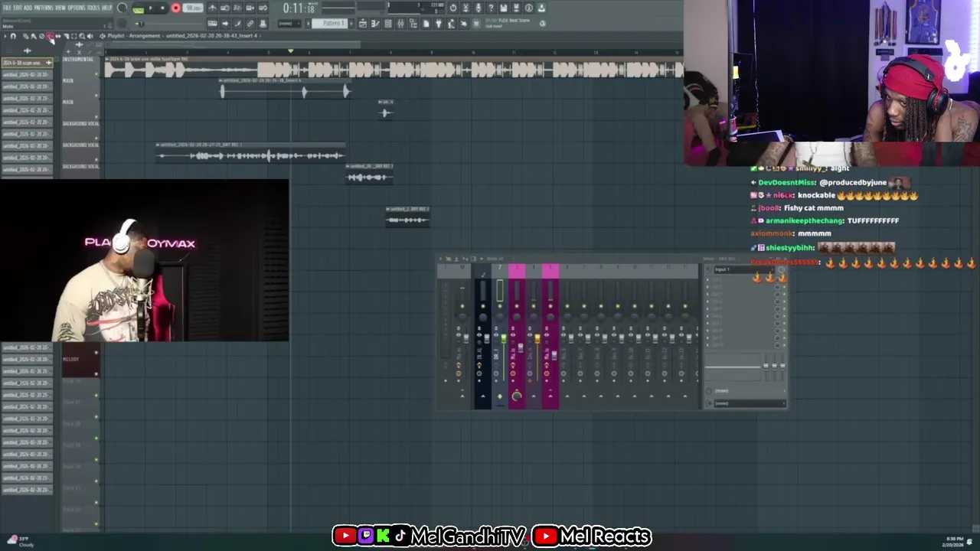Select the Playback speaker tool in playlist
Screen dimensions: 980x551
(x=90, y=36)
